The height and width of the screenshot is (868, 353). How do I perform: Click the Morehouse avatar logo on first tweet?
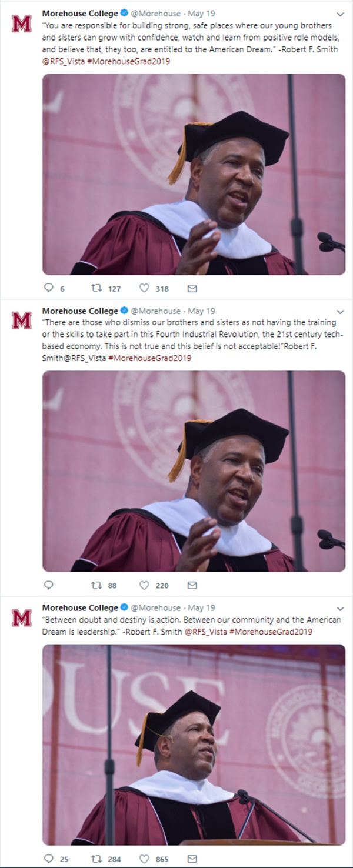coord(22,24)
